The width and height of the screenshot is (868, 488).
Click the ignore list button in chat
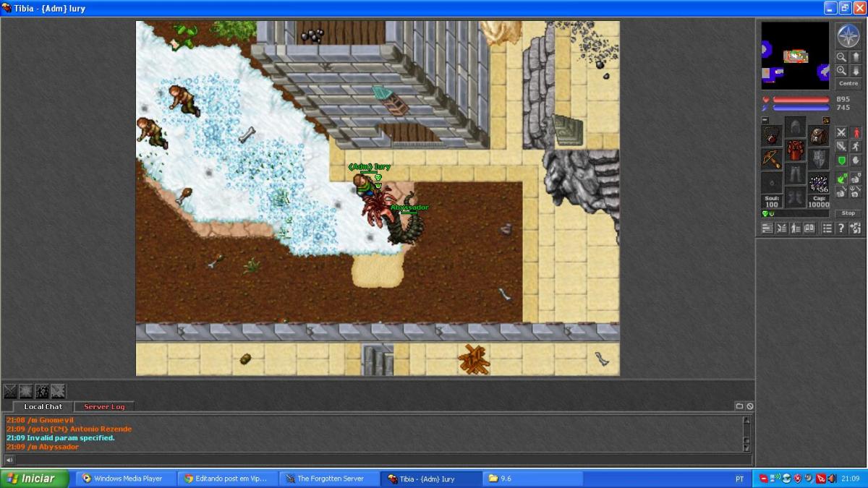pyautogui.click(x=749, y=406)
